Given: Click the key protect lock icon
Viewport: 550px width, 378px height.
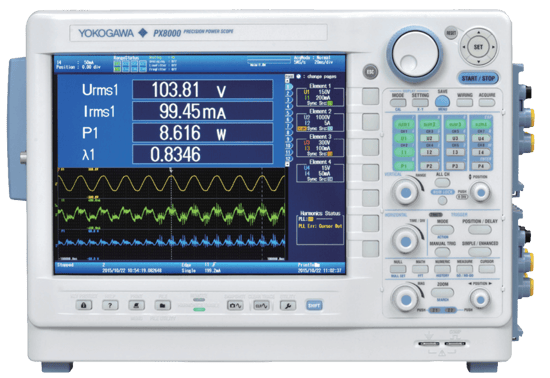Looking at the screenshot, I should pos(84,305).
